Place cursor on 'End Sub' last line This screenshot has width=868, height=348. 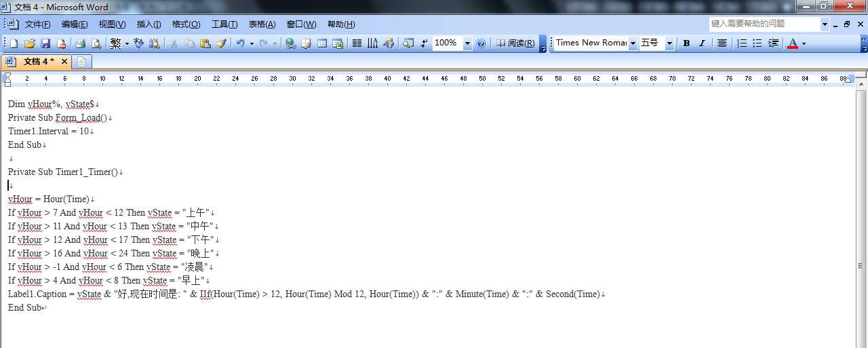(24, 307)
